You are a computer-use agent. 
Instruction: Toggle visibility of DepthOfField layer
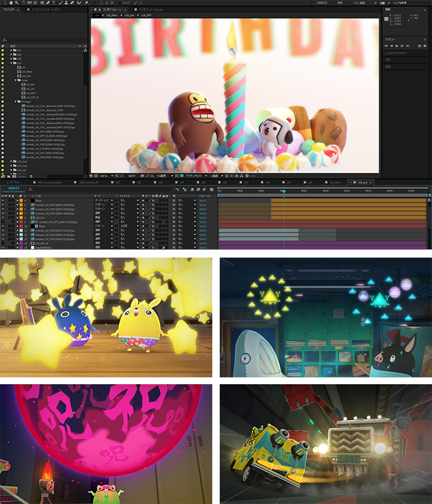3,247
